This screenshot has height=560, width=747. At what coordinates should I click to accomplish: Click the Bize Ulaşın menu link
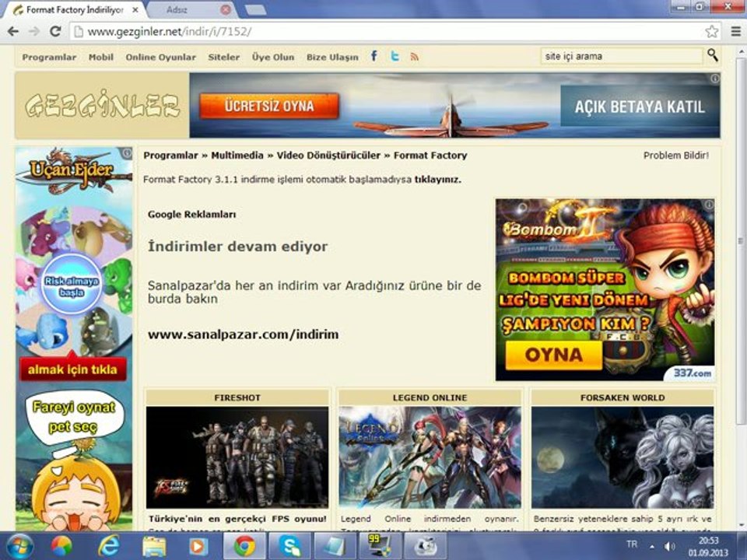pyautogui.click(x=332, y=57)
